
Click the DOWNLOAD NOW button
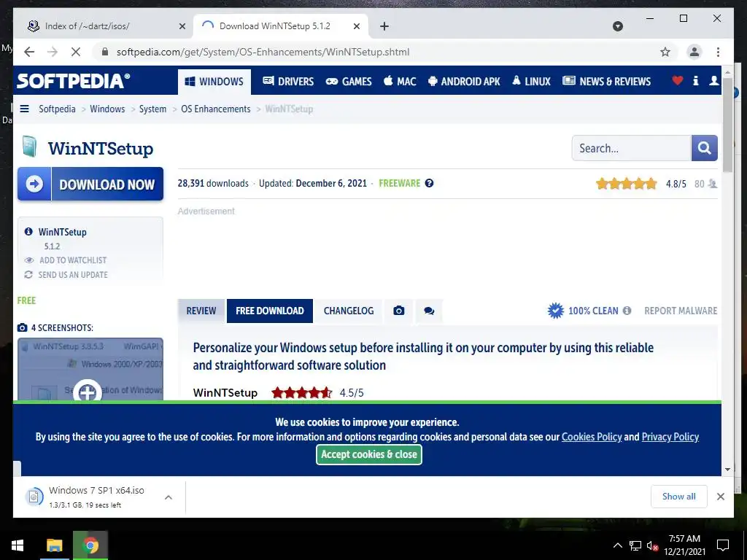tap(90, 184)
